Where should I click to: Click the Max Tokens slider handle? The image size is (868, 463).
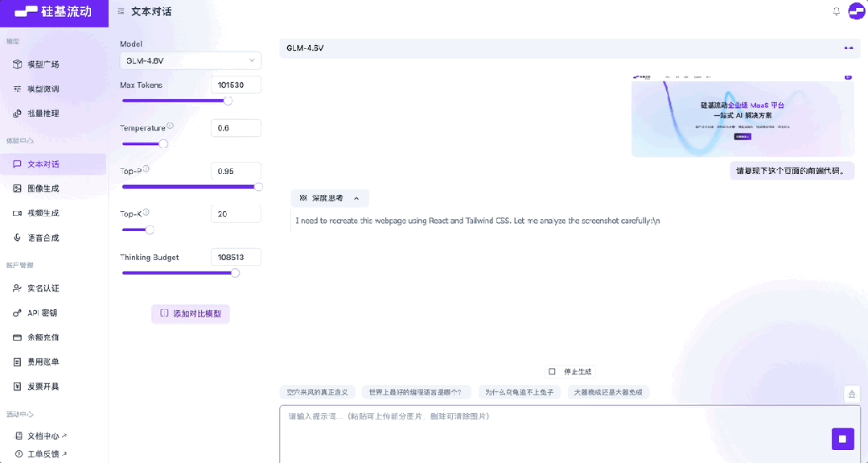228,101
